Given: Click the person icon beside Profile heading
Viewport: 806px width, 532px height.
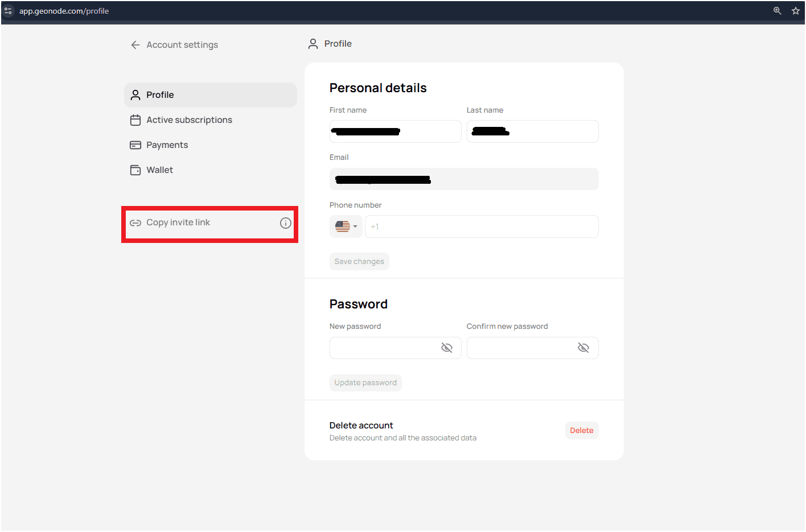Looking at the screenshot, I should click(x=312, y=43).
